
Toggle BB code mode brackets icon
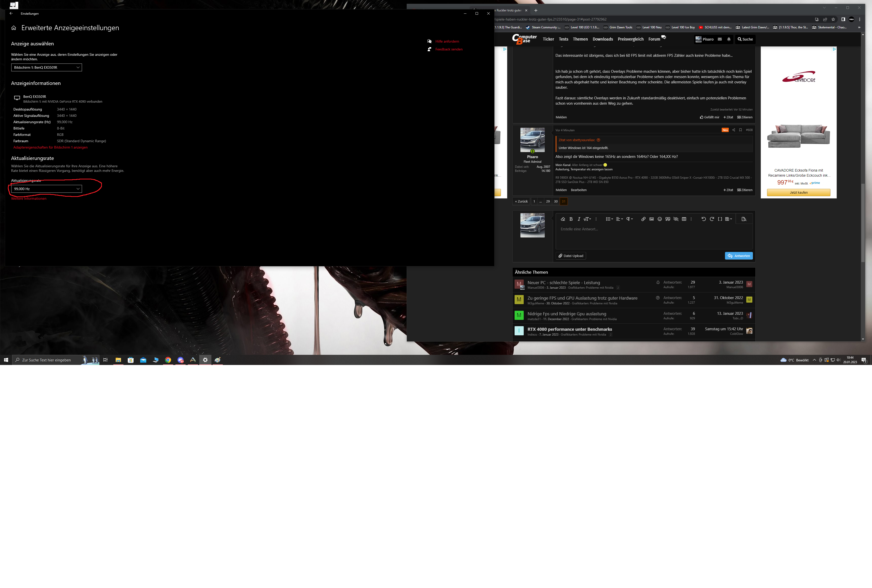point(720,219)
